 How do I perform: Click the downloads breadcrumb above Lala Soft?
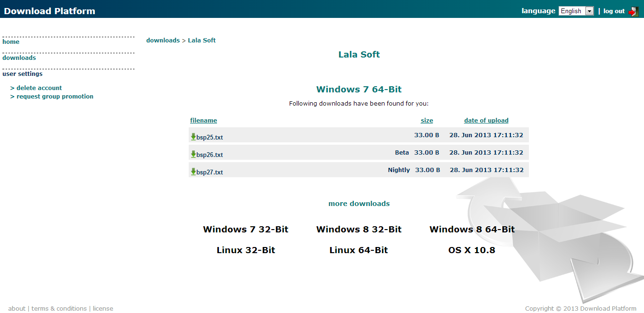[163, 40]
